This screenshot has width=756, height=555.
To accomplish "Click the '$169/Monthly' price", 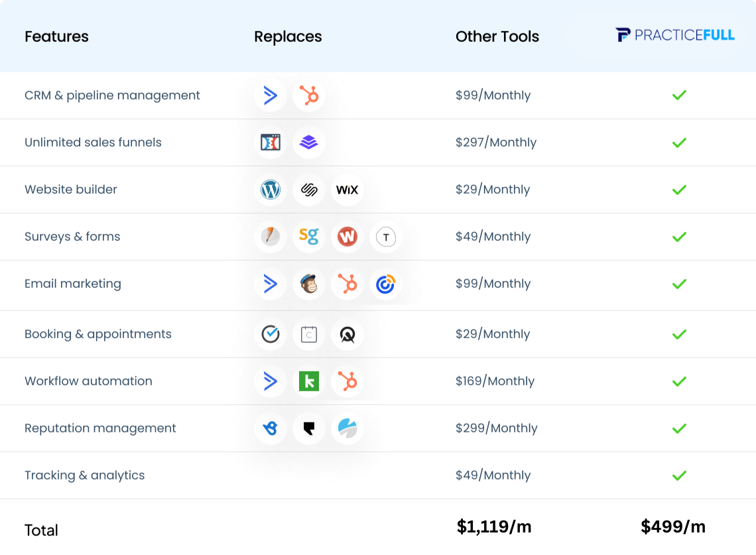I will click(495, 381).
